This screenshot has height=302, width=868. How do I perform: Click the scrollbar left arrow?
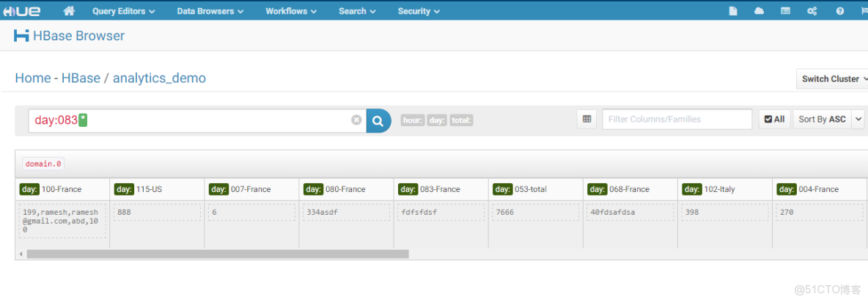click(21, 254)
